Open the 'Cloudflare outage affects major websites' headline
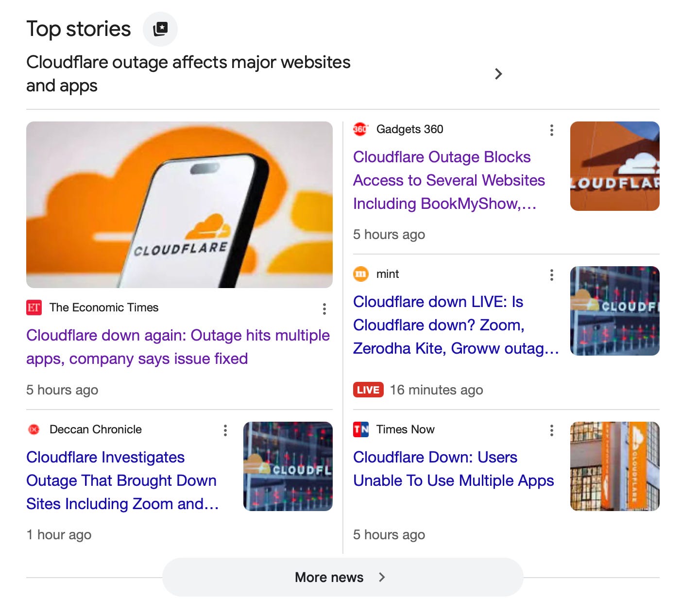Screen dimensions: 681x616 point(188,74)
